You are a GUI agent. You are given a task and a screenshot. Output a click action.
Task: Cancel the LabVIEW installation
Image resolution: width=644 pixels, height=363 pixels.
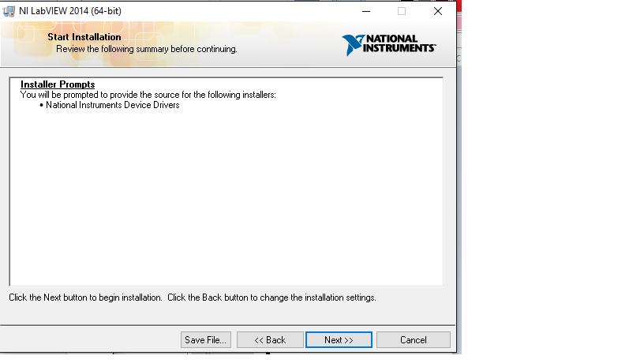point(414,340)
